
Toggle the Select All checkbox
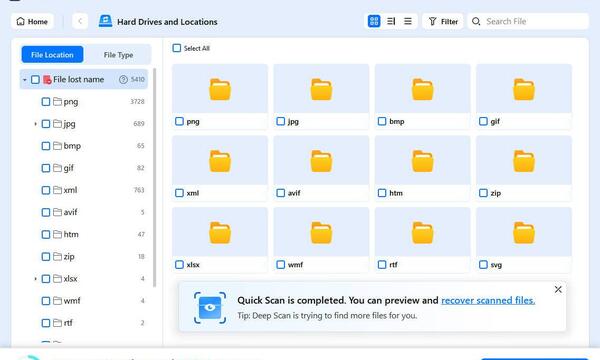point(177,48)
